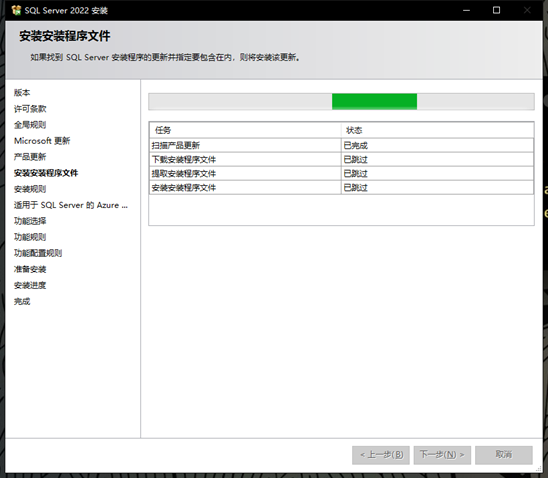The height and width of the screenshot is (478, 548).
Task: Click the description text under the heading
Action: pyautogui.click(x=165, y=57)
